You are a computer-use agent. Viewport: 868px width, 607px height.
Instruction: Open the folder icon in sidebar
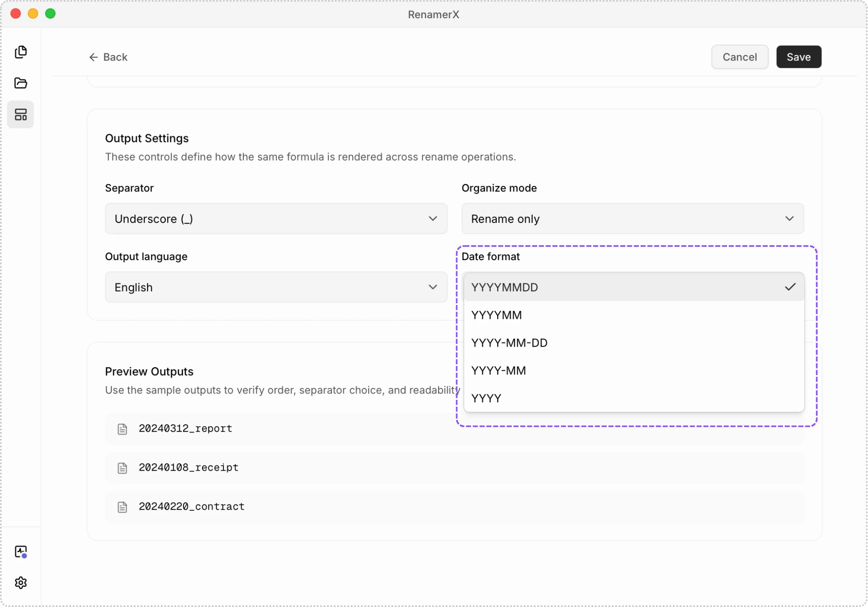(20, 83)
